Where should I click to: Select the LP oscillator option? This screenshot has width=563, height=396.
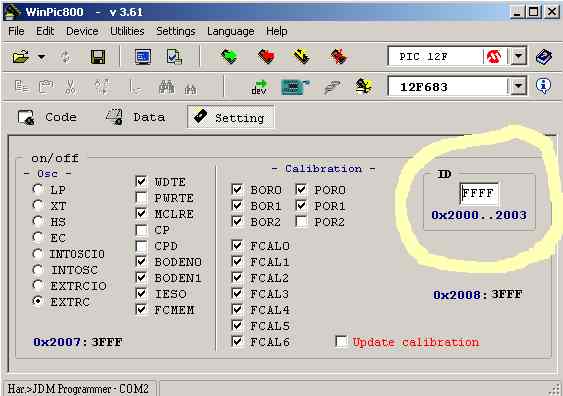pyautogui.click(x=38, y=188)
